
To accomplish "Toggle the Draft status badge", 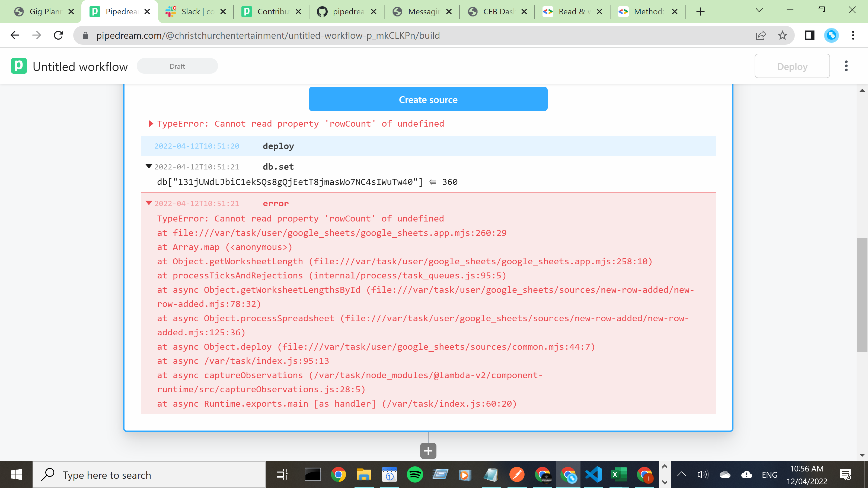I will pos(177,66).
